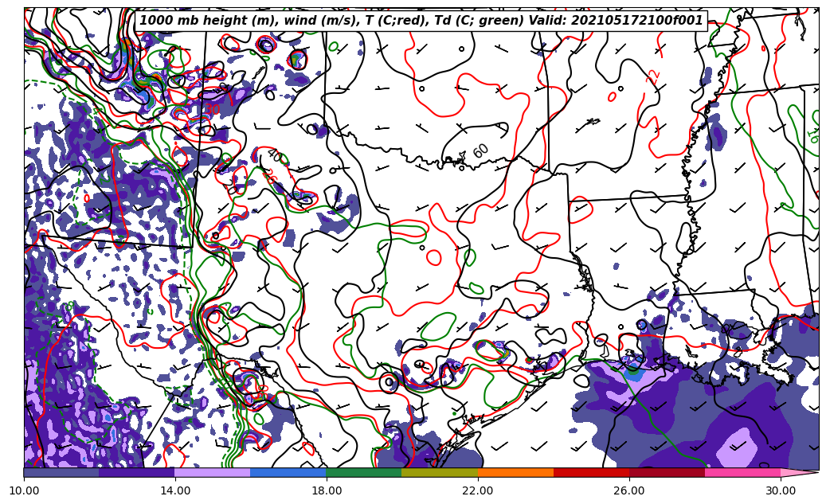Screen dimensions: 826x504
Task: Click the map title text at top
Action: tap(421, 21)
